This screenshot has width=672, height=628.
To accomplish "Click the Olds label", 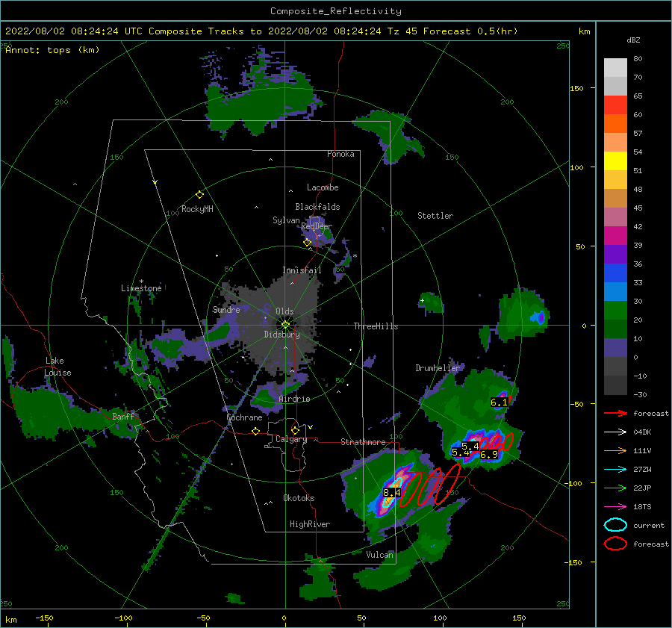I will pos(284,311).
